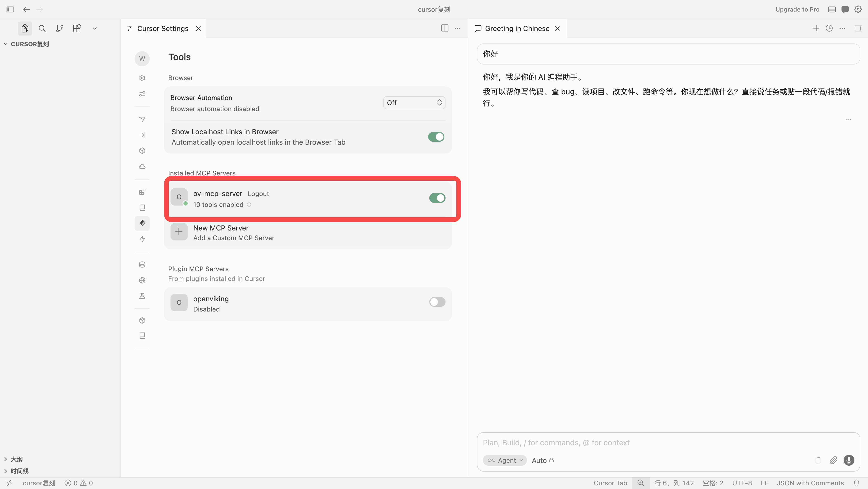Open zoom magnifier in status bar

click(641, 483)
